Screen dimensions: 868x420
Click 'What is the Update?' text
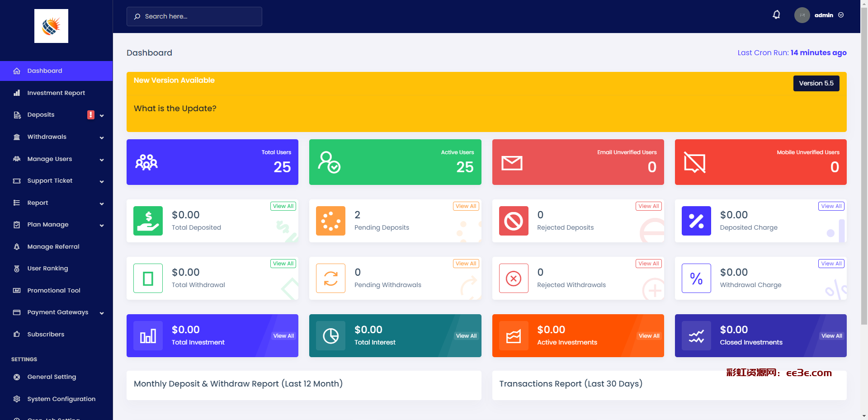click(175, 109)
